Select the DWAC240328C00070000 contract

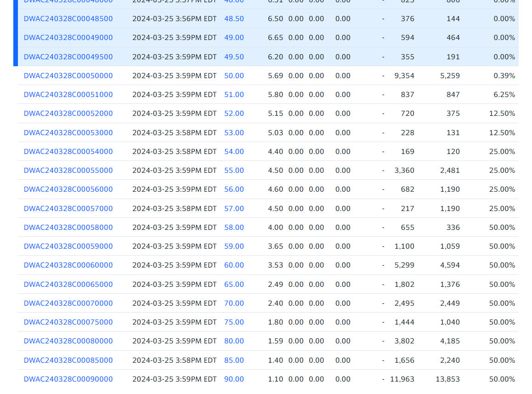coord(68,303)
